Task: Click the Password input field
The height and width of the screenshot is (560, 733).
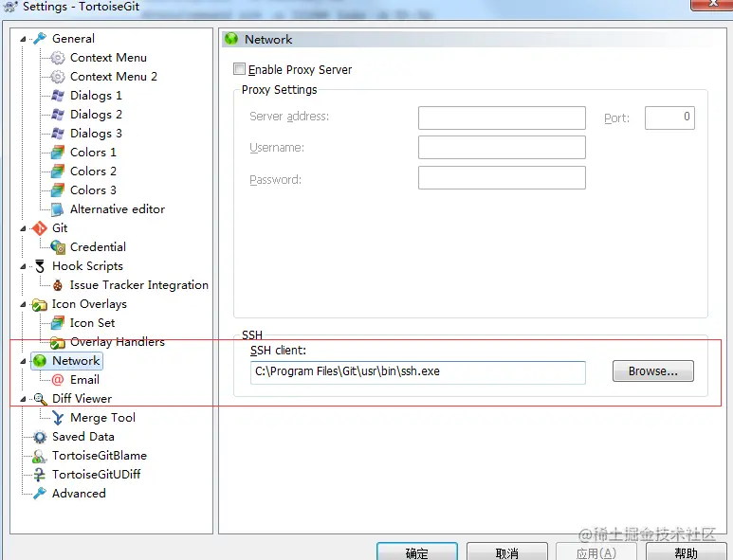Action: click(502, 177)
